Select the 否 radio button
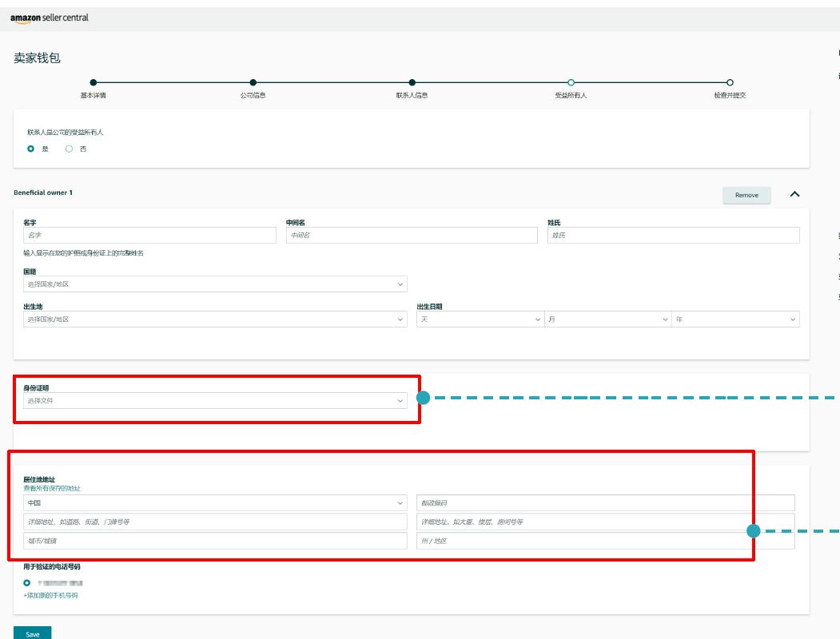This screenshot has width=840, height=639. 69,149
